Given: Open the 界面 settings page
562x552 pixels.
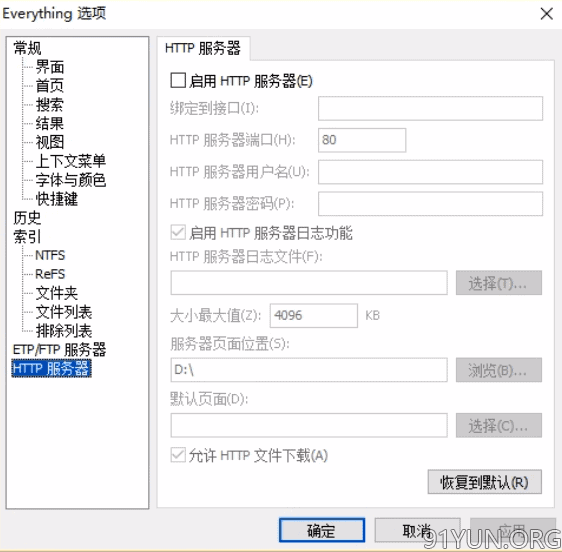Looking at the screenshot, I should point(50,67).
